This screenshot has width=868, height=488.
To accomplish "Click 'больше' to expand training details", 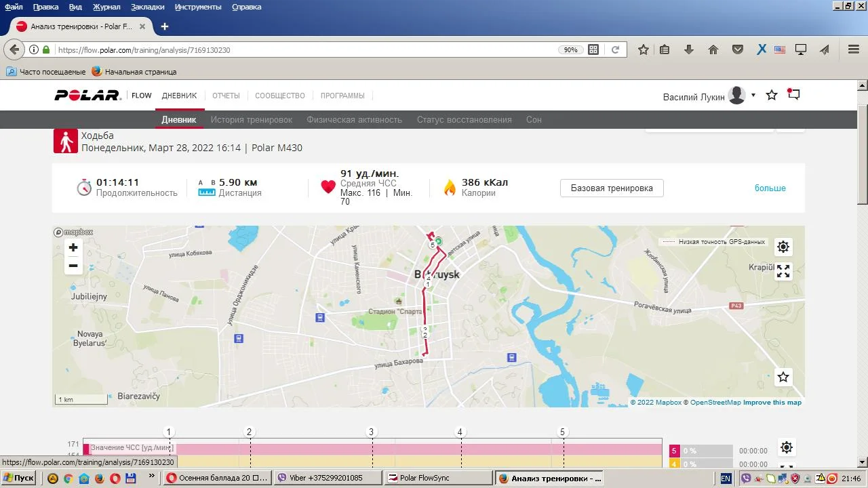I will point(770,188).
